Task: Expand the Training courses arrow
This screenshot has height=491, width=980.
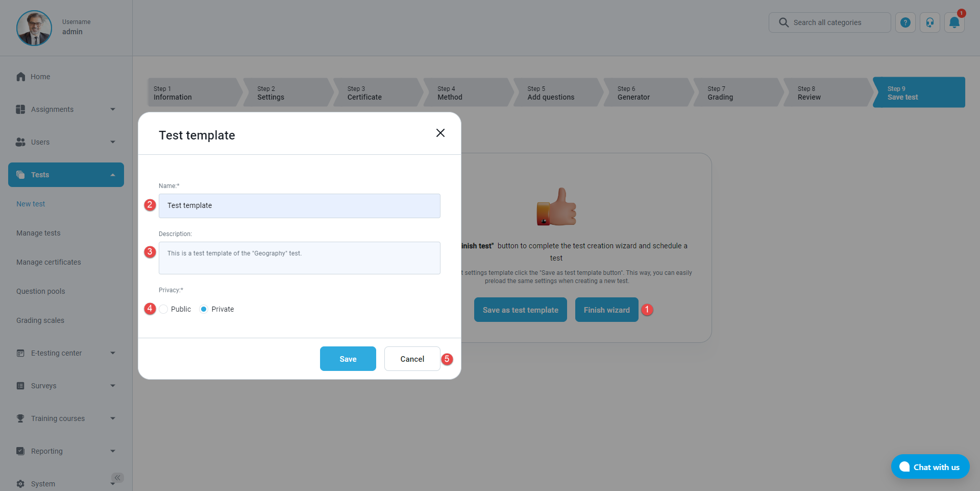Action: pos(113,418)
